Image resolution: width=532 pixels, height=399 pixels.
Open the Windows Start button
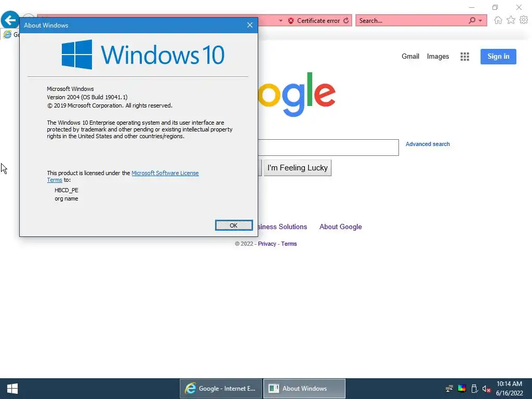12,389
